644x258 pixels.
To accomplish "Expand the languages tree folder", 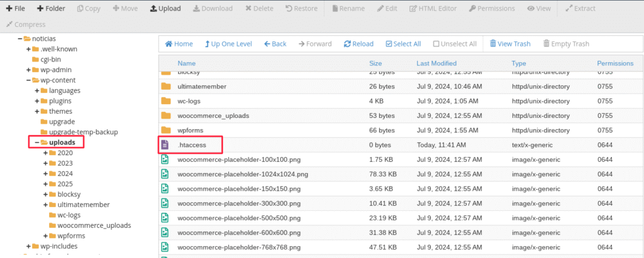I will click(x=37, y=90).
